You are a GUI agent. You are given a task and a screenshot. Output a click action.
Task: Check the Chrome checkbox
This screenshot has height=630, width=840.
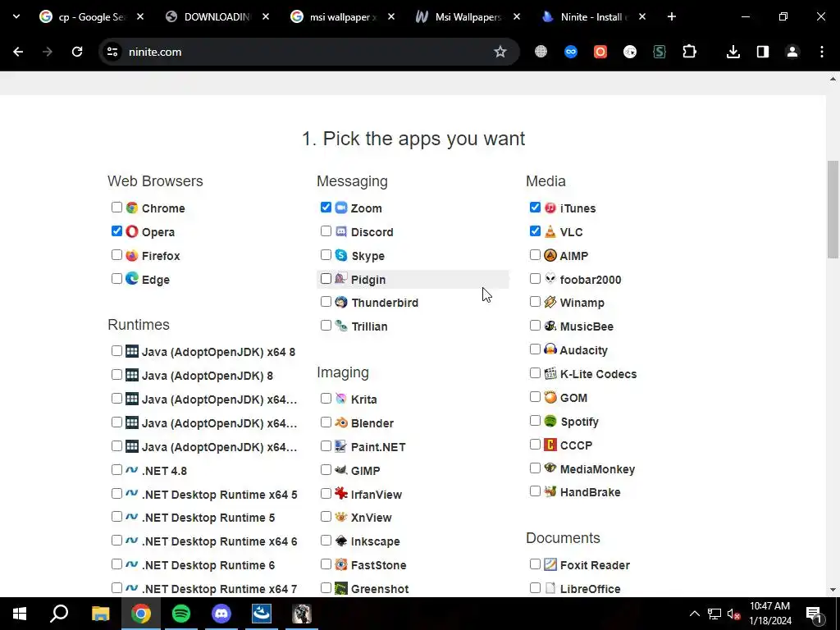pyautogui.click(x=116, y=208)
